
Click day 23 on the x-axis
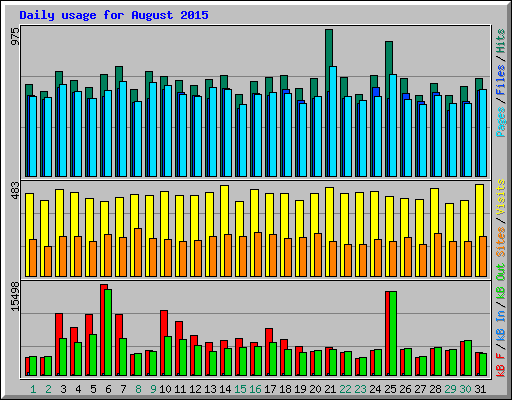coord(360,389)
